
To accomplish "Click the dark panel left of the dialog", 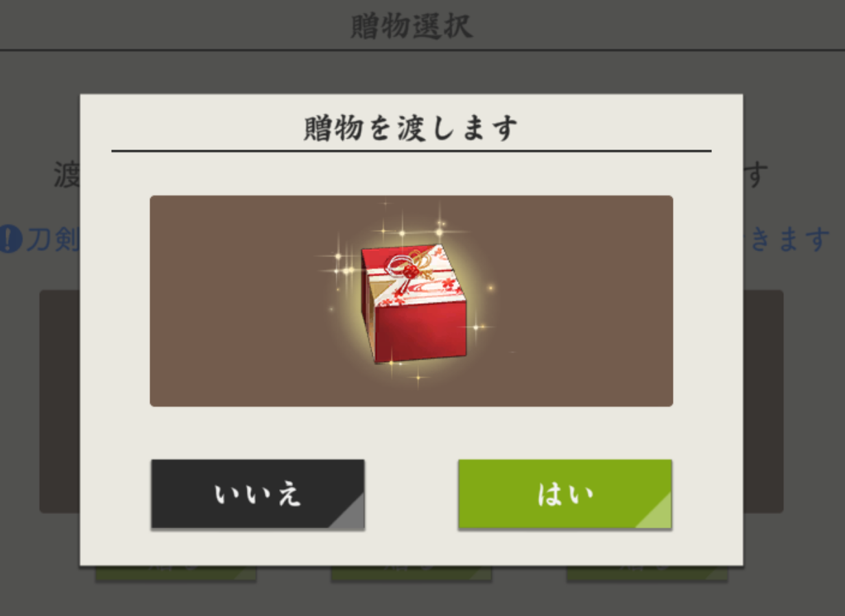I will tap(60, 401).
